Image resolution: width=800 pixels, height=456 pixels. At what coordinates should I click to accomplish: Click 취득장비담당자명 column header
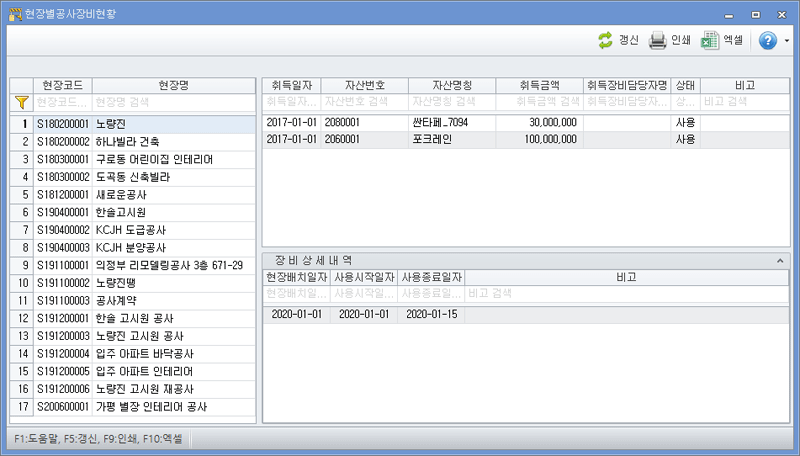(627, 85)
